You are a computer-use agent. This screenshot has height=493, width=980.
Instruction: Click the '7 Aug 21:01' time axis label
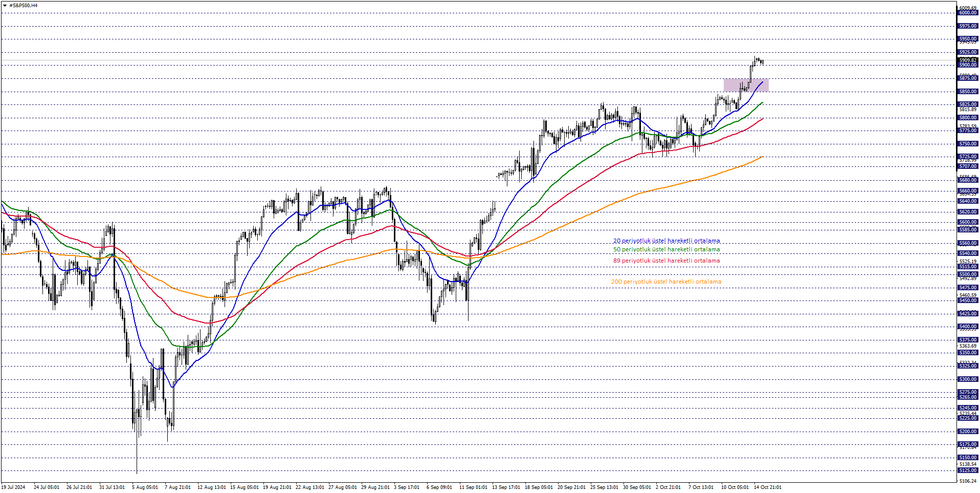(177, 487)
